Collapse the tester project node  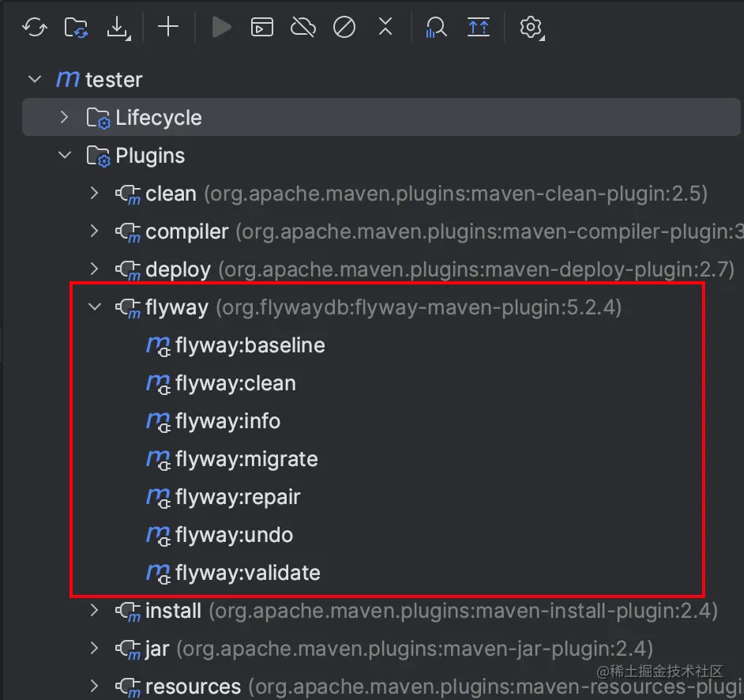pyautogui.click(x=35, y=79)
